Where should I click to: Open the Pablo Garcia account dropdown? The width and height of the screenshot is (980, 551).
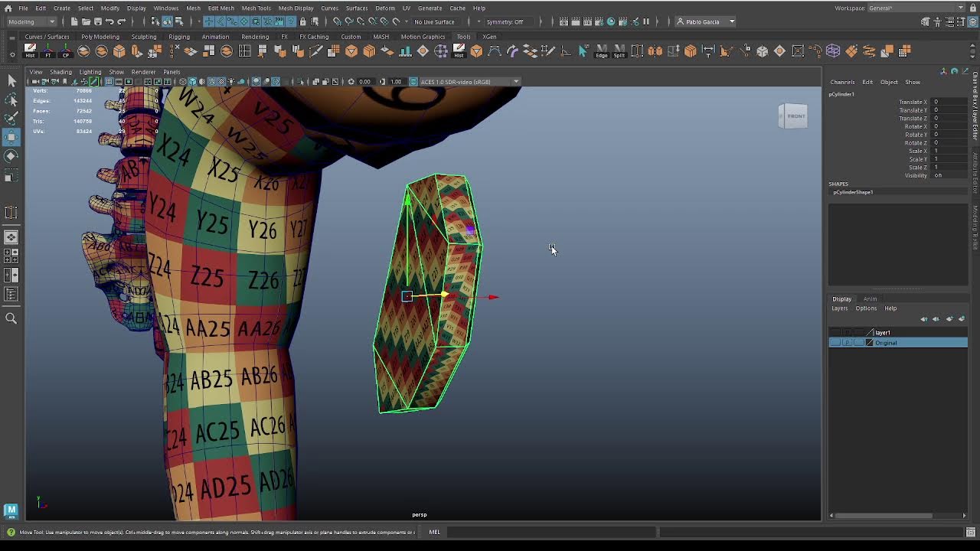pyautogui.click(x=706, y=21)
